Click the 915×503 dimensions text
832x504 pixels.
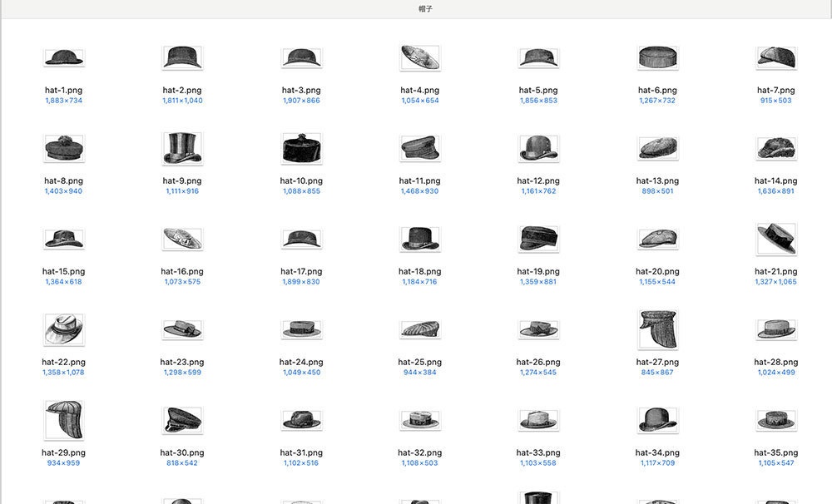[775, 101]
